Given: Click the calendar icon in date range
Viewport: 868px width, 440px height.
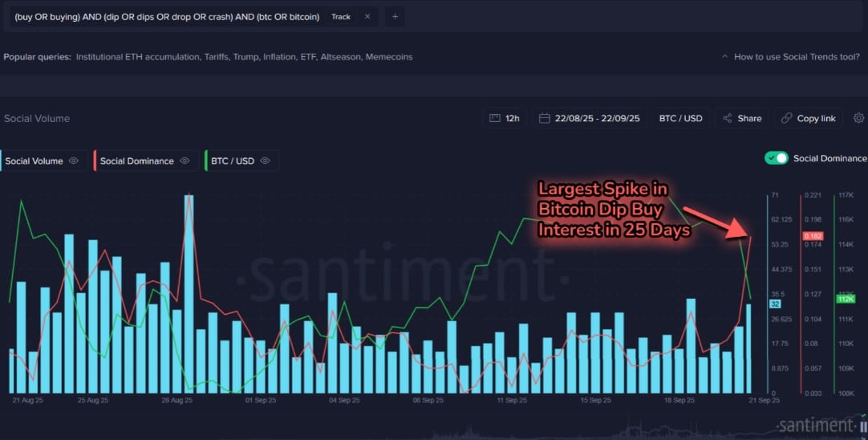Looking at the screenshot, I should pos(544,118).
